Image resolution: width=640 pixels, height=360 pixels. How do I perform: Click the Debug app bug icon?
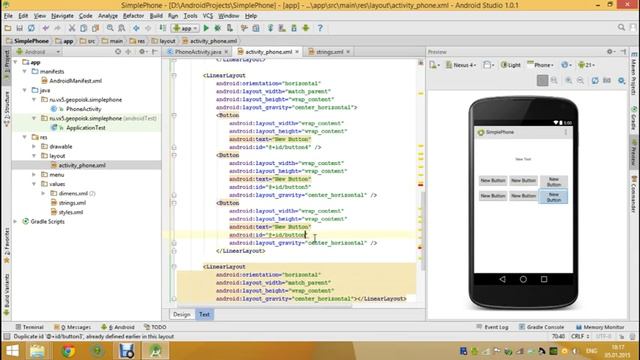pos(218,28)
